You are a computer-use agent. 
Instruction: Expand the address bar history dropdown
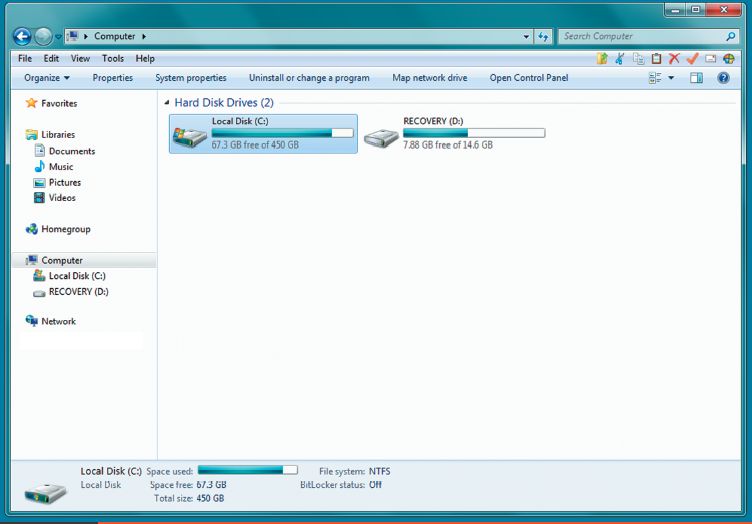(x=527, y=36)
